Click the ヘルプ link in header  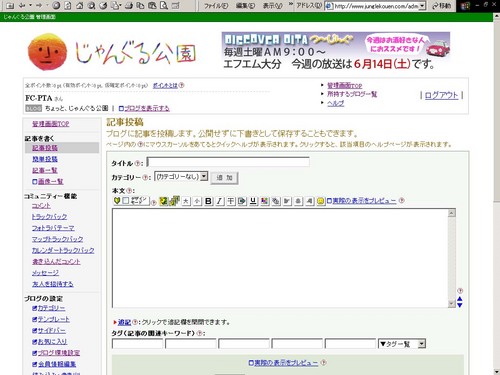click(336, 103)
